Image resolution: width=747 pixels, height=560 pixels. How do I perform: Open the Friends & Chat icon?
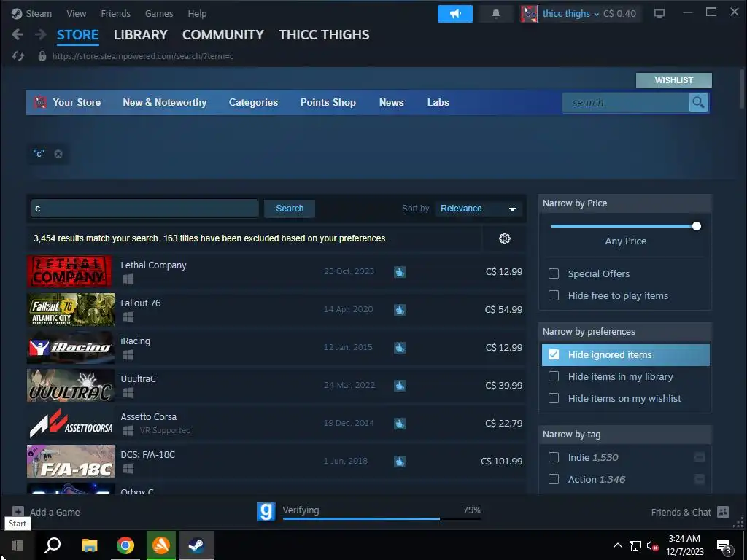pos(723,512)
